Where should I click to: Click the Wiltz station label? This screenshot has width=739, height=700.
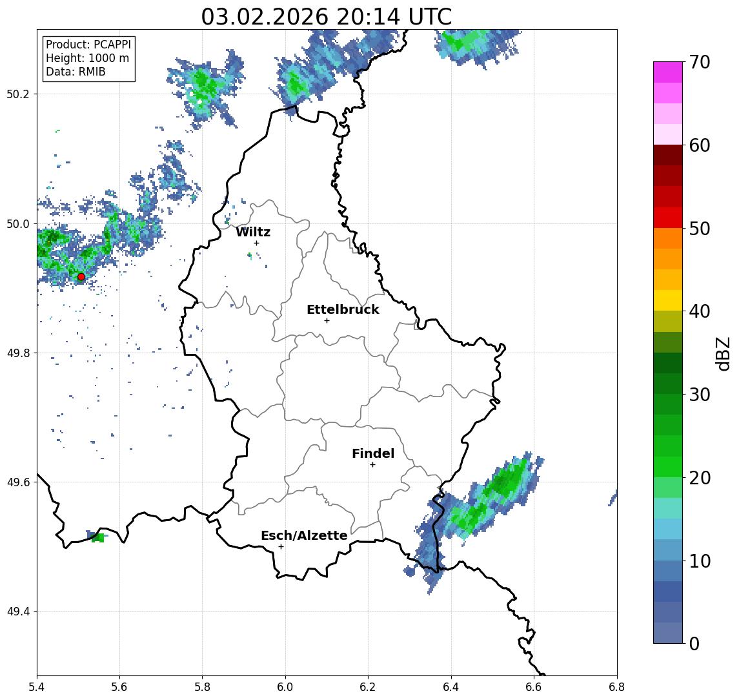point(253,232)
